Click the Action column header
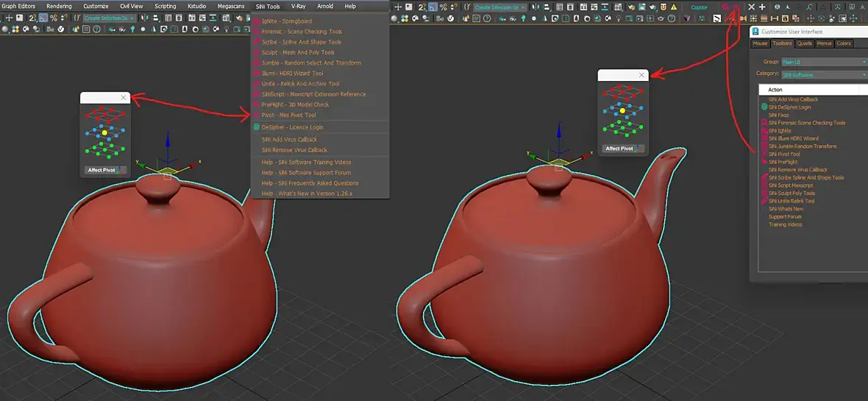Image resolution: width=868 pixels, height=401 pixels. [x=813, y=90]
